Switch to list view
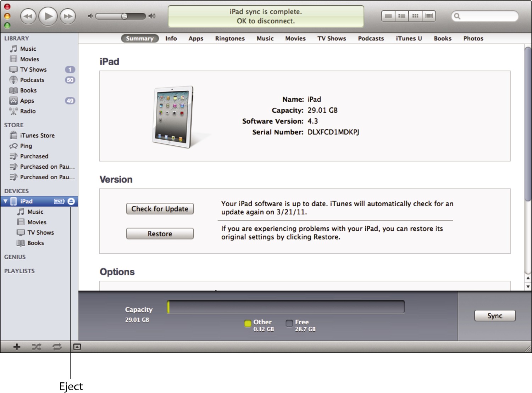The width and height of the screenshot is (532, 393). [388, 16]
